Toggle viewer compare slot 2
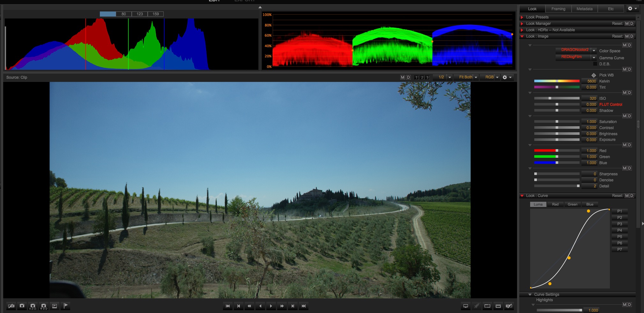Image resolution: width=644 pixels, height=313 pixels. pos(422,77)
